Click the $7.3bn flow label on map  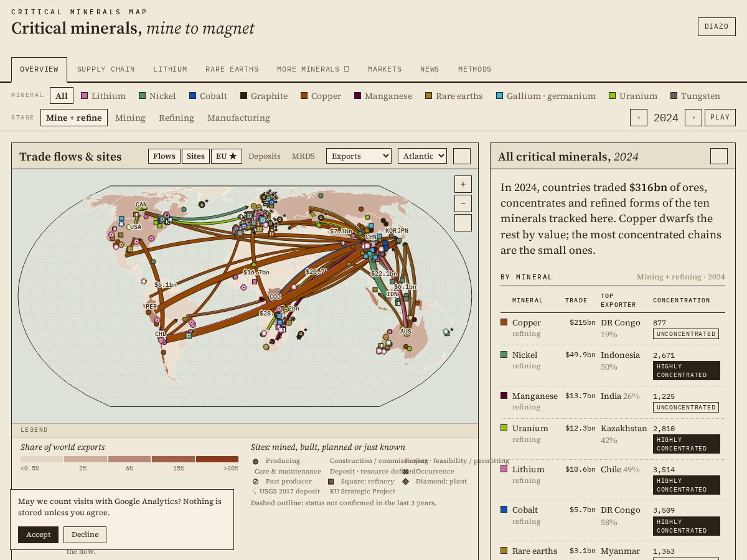(x=341, y=231)
